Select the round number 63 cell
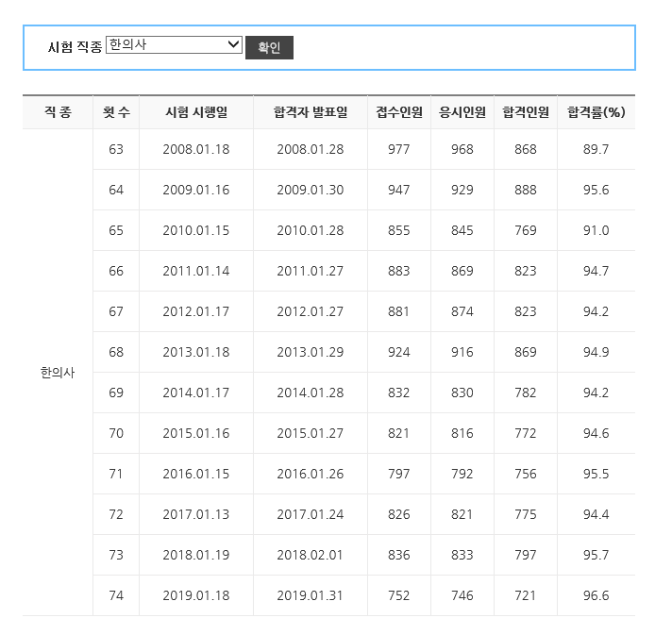Viewport: 672px width, 635px height. coord(116,149)
